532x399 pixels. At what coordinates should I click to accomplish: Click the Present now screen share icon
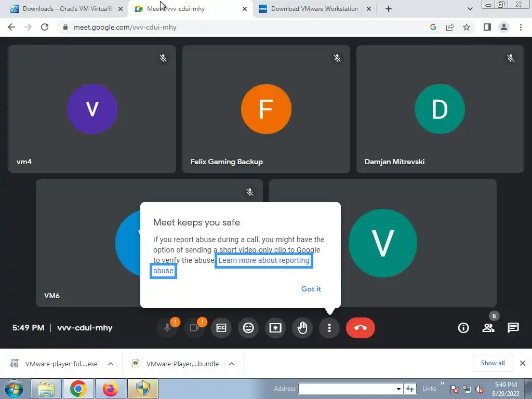coord(275,328)
